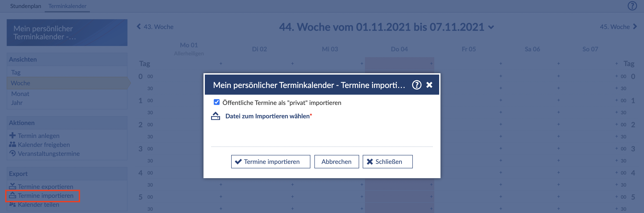644x213 pixels.
Task: Uncheck 'Öffentliche Termine als privat importieren'
Action: pyautogui.click(x=216, y=102)
